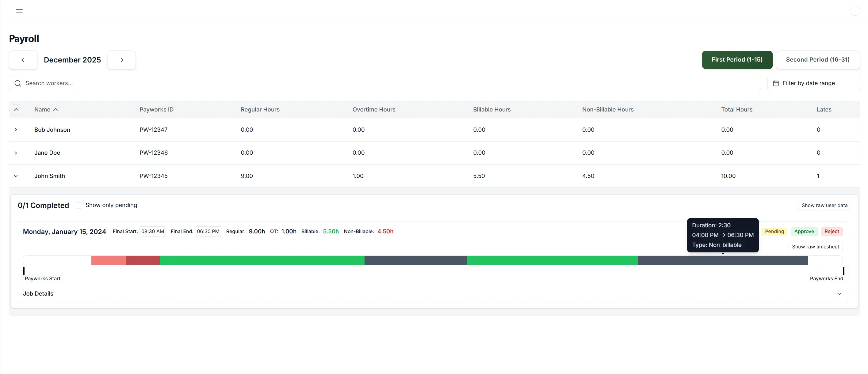
Task: Click collapse-all chevron in table header
Action: 16,110
